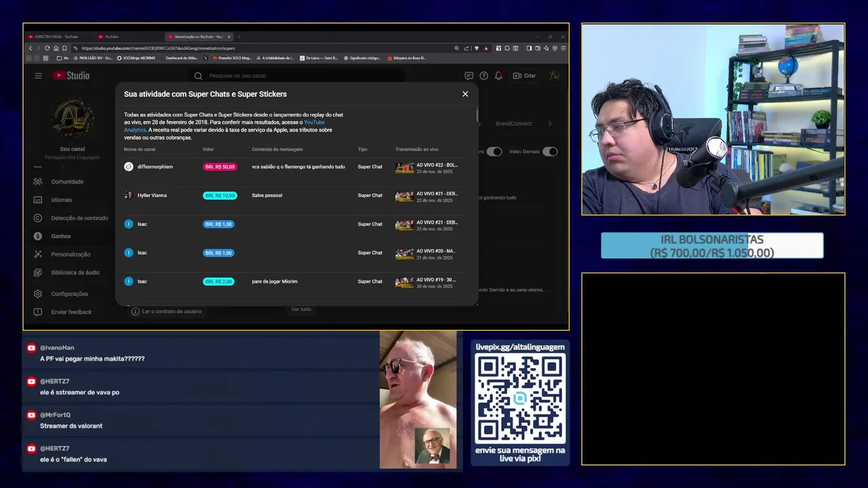Open Comunidade in the Studio sidebar
Viewport: 868px width, 488px height.
67,182
